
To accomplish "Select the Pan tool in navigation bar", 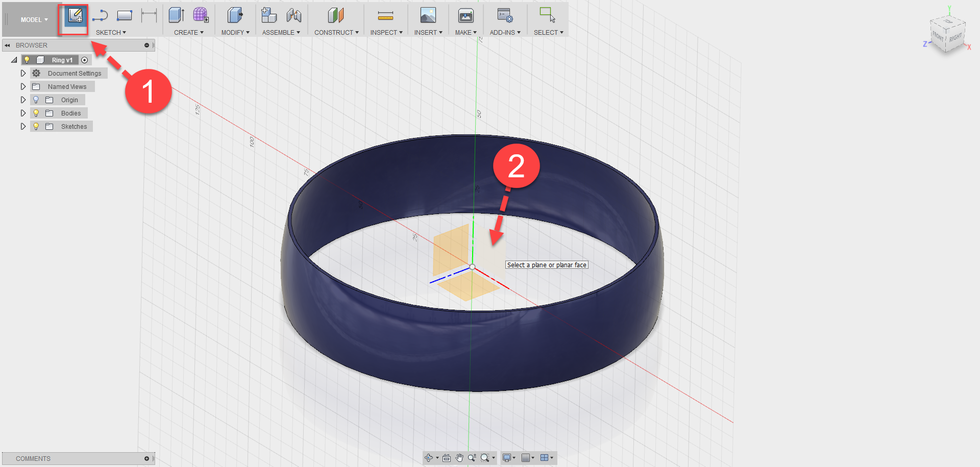I will point(459,458).
